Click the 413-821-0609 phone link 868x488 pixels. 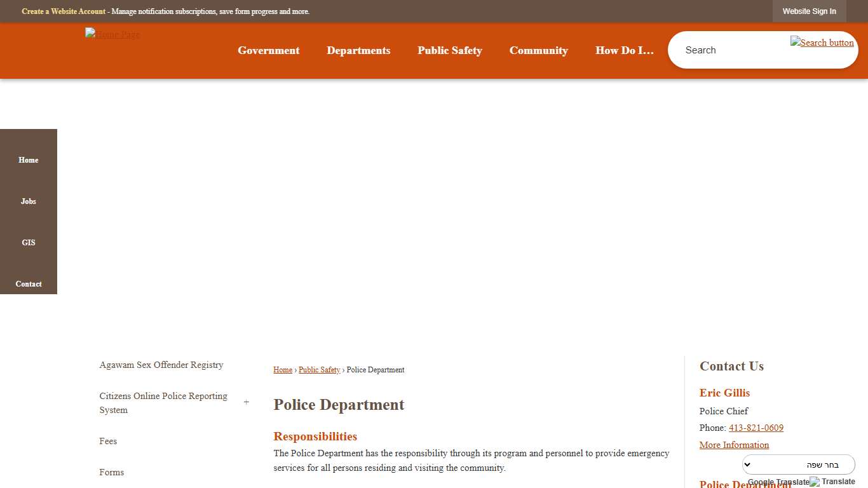[x=756, y=428]
